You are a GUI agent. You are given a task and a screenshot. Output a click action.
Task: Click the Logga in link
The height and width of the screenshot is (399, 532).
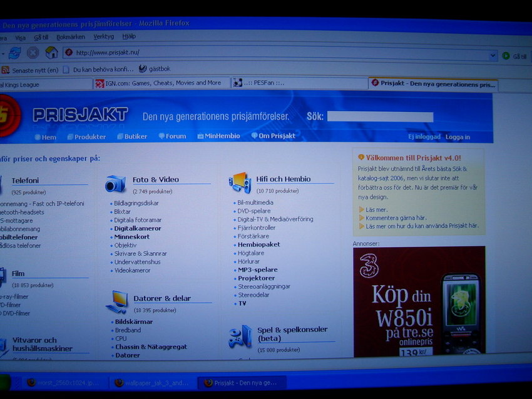pyautogui.click(x=458, y=137)
